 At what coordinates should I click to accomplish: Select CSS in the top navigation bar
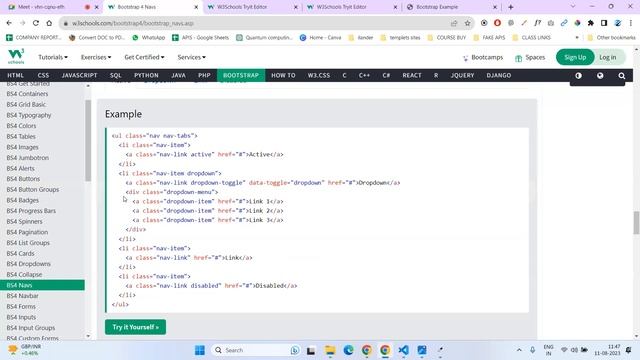43,76
